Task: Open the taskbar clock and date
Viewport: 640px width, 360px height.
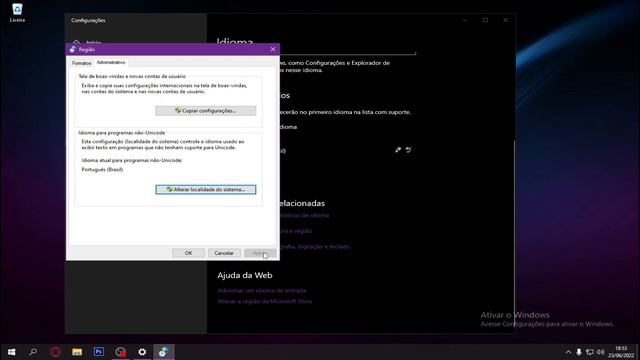Action: [x=621, y=352]
